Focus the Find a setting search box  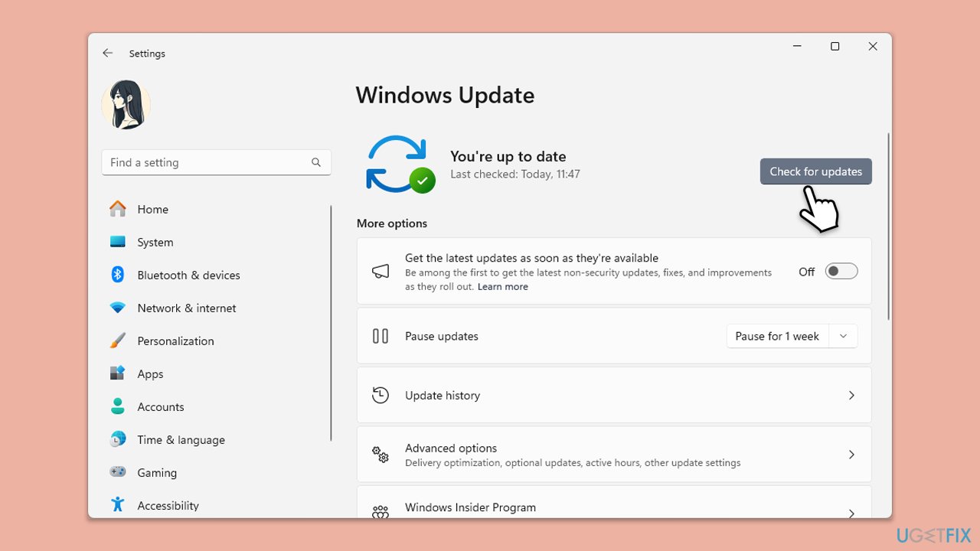pos(216,162)
